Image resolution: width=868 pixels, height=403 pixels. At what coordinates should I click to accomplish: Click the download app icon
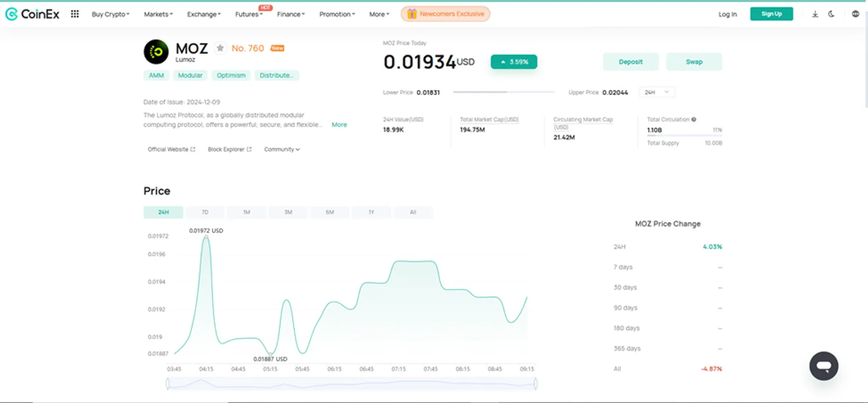(815, 14)
